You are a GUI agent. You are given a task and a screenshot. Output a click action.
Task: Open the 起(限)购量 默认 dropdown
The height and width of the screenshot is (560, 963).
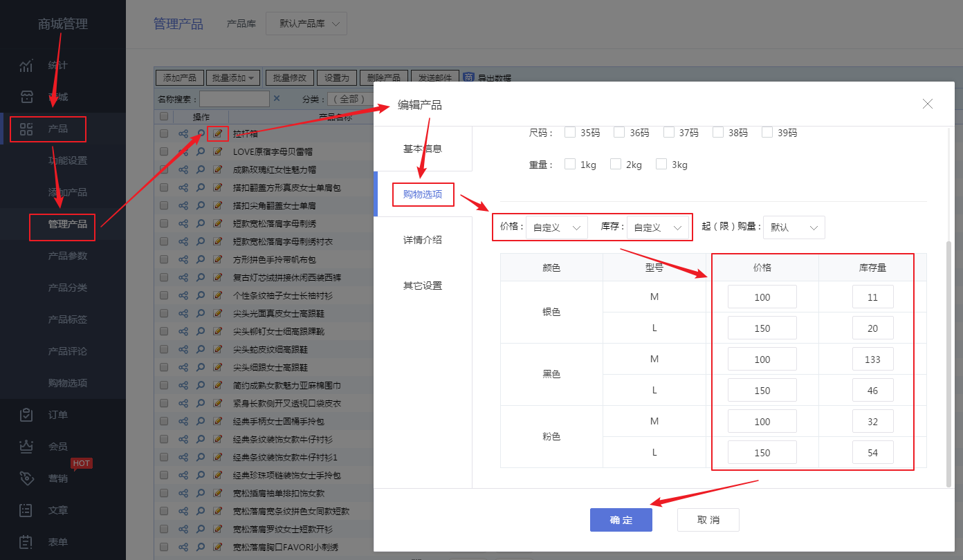point(794,227)
